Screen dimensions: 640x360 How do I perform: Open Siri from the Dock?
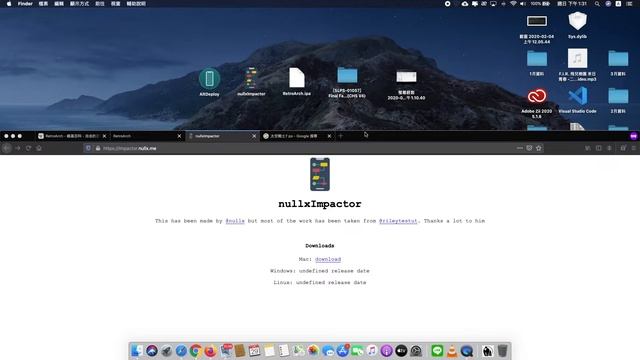(152, 351)
